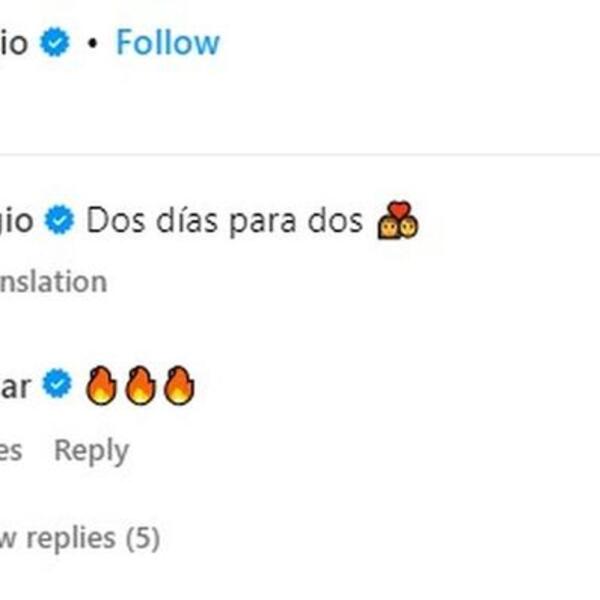The width and height of the screenshot is (600, 600).
Task: Click the last fire emoji in the comment
Action: [177, 386]
